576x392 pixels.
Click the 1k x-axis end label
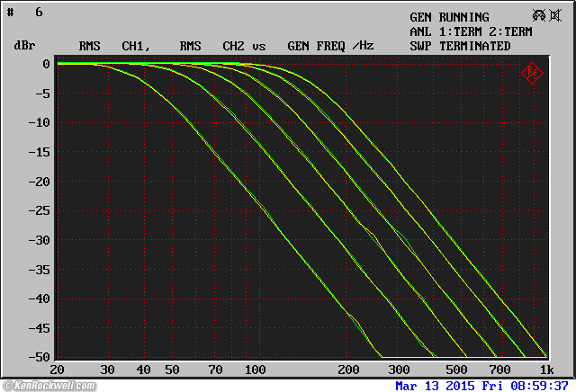pyautogui.click(x=544, y=370)
